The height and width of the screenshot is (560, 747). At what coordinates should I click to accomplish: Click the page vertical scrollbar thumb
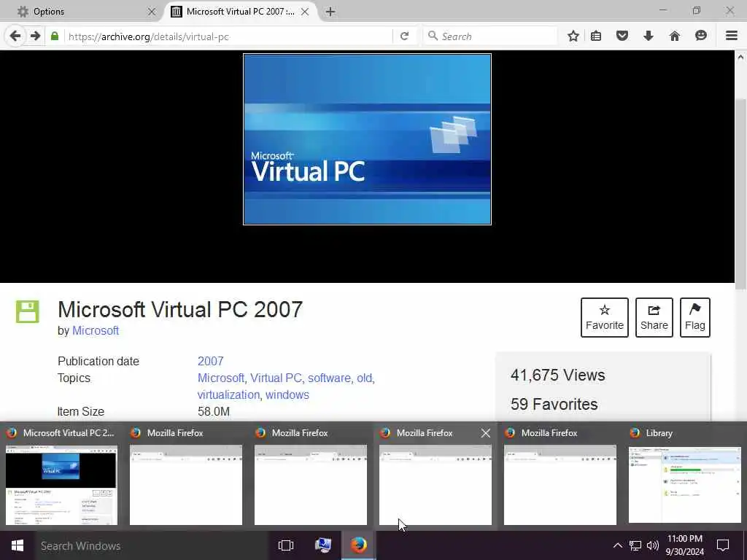741,192
